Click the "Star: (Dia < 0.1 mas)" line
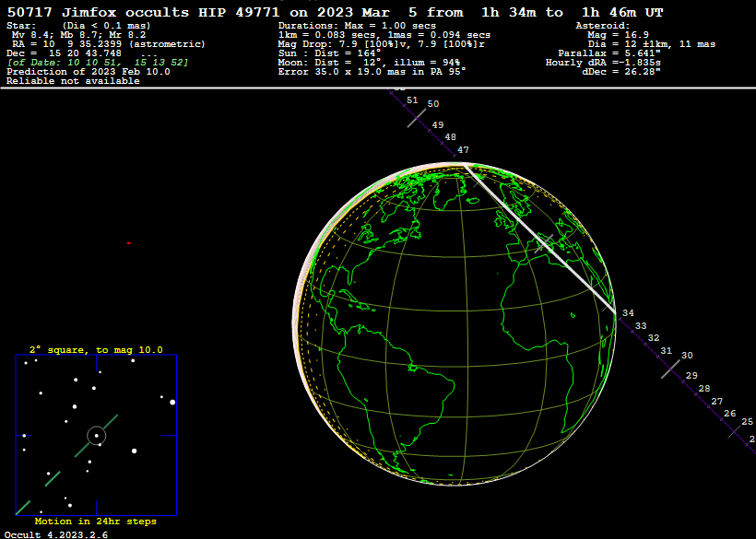 78,26
